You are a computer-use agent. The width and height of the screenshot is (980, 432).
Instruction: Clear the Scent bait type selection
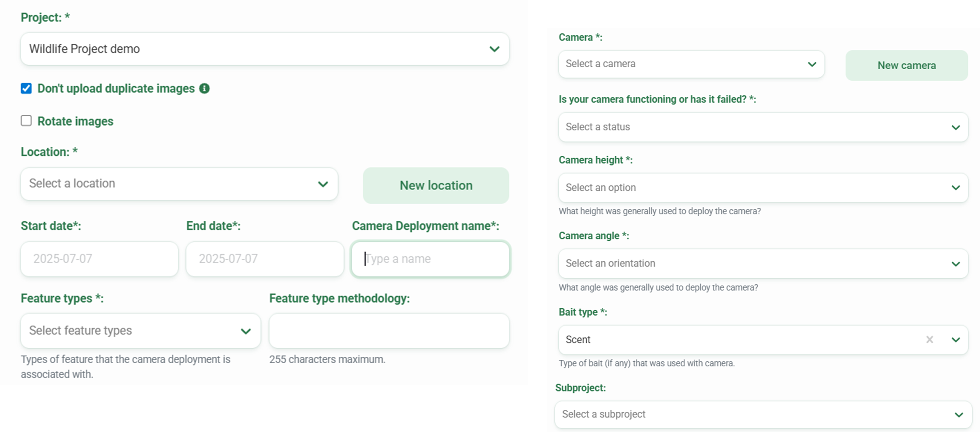point(930,339)
